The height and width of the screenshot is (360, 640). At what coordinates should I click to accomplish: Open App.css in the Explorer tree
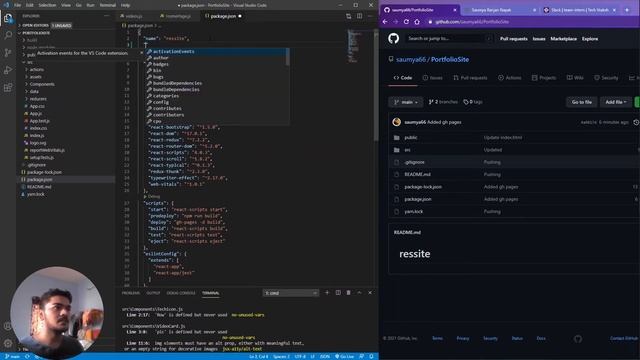(37, 106)
